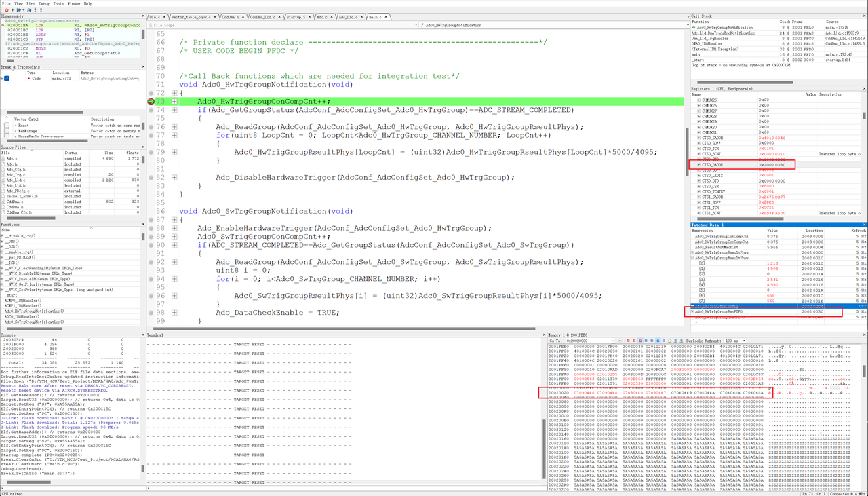Click the green arrow beside Adc0_HwTrgGroupNotification in Call Stack

pos(694,28)
